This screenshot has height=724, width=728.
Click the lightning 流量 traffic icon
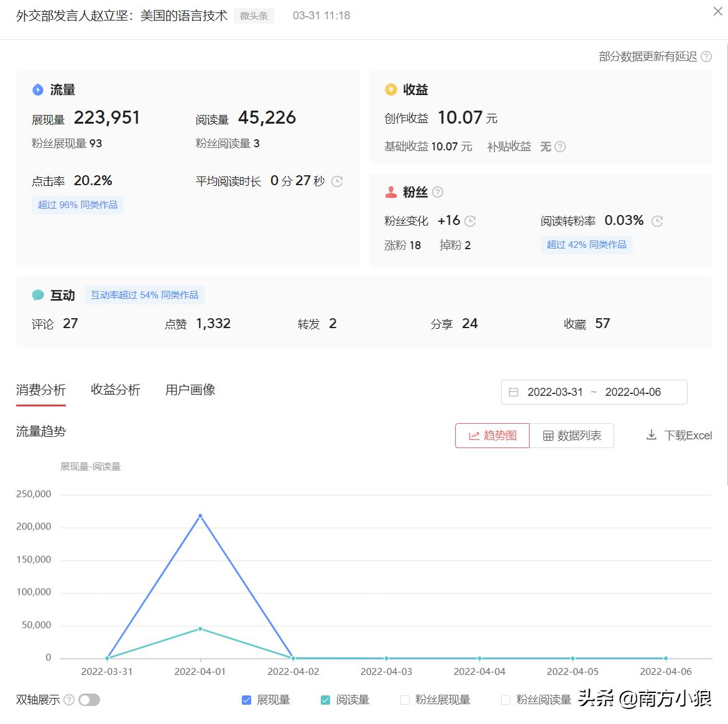[37, 90]
